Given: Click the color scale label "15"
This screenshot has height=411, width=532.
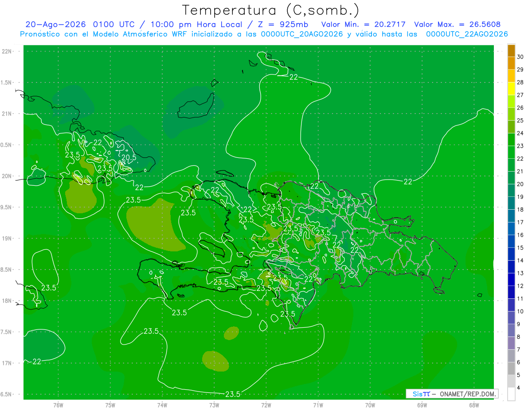Looking at the screenshot, I should pyautogui.click(x=520, y=248).
